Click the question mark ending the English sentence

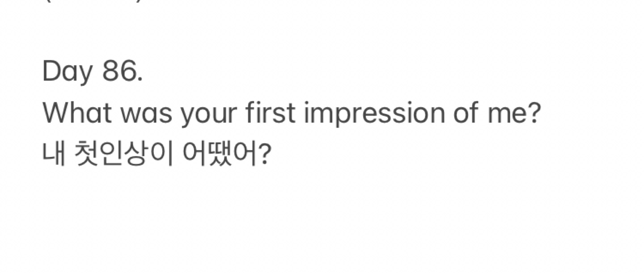(x=534, y=114)
